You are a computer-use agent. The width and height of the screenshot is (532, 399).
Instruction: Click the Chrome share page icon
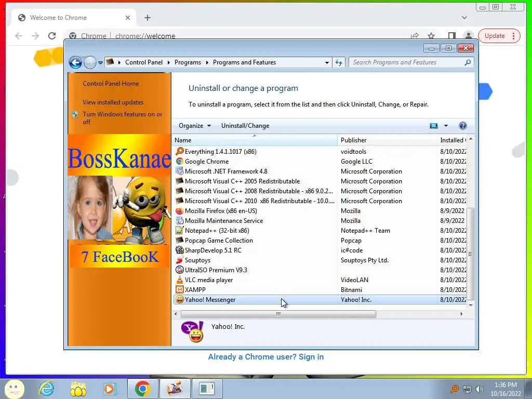click(415, 36)
